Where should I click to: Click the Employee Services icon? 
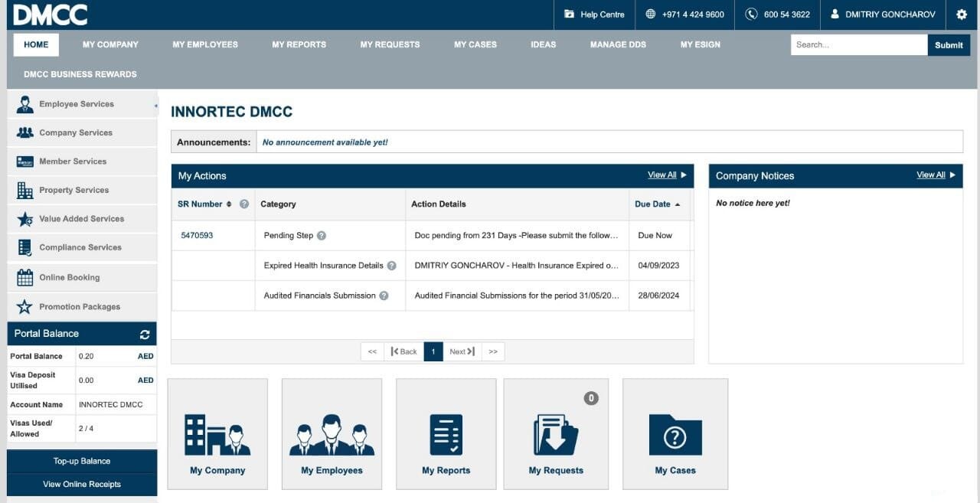pyautogui.click(x=25, y=104)
